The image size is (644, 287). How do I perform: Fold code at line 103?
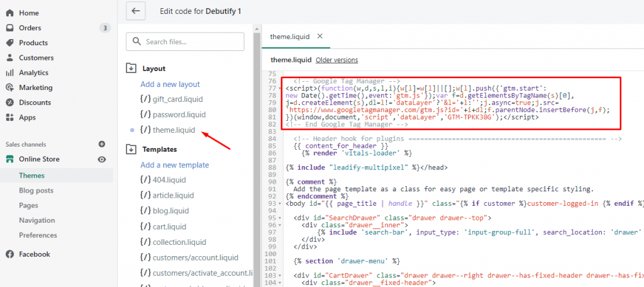[280, 276]
